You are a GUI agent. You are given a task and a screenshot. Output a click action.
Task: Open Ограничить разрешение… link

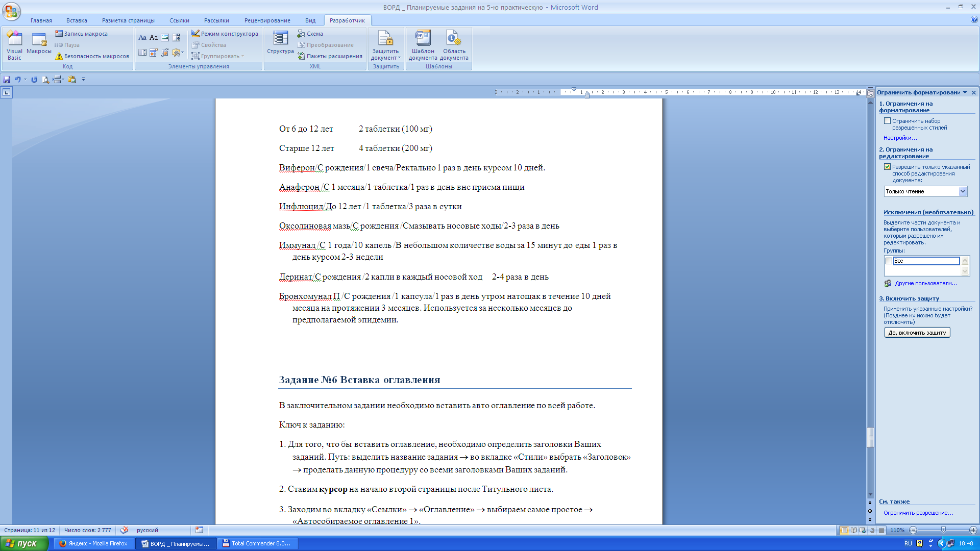pos(918,513)
